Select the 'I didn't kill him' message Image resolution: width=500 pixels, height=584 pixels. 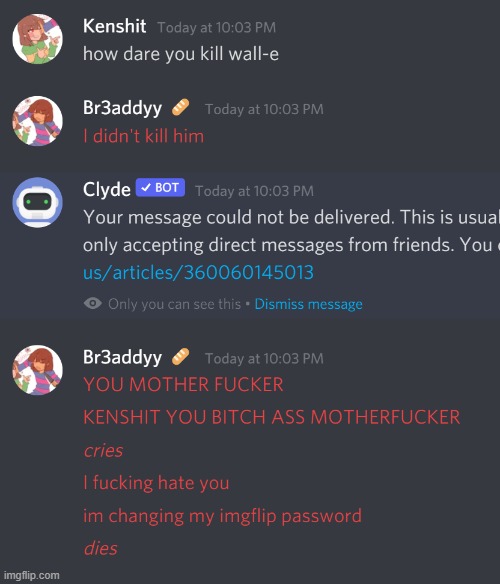(143, 136)
